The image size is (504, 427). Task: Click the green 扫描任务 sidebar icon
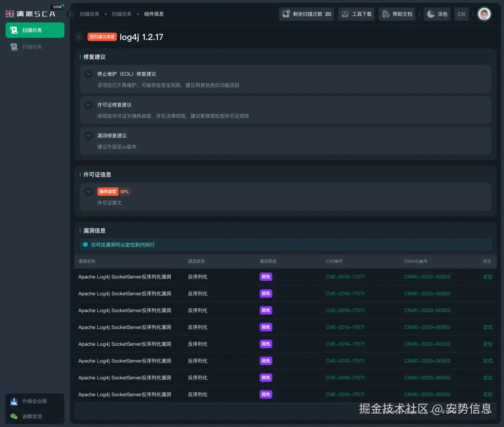[x=14, y=30]
